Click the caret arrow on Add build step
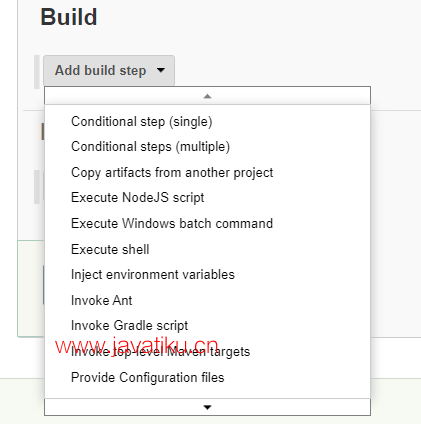421x424 pixels. point(161,70)
